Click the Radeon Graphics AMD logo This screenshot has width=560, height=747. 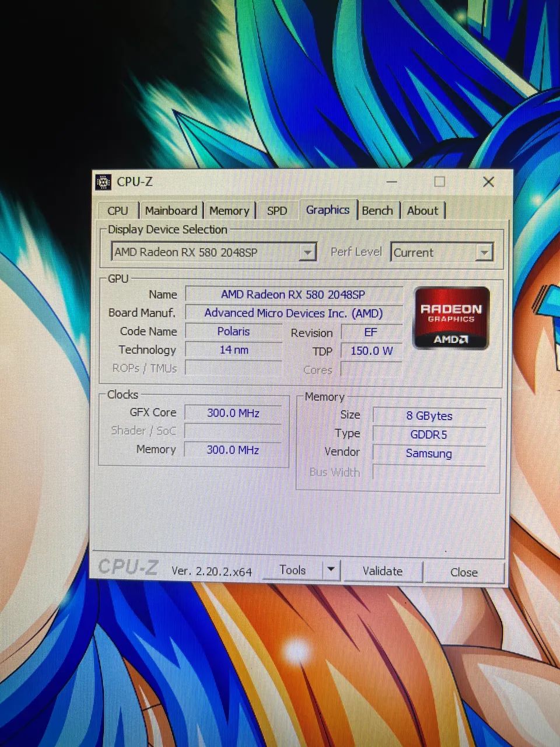coord(451,318)
